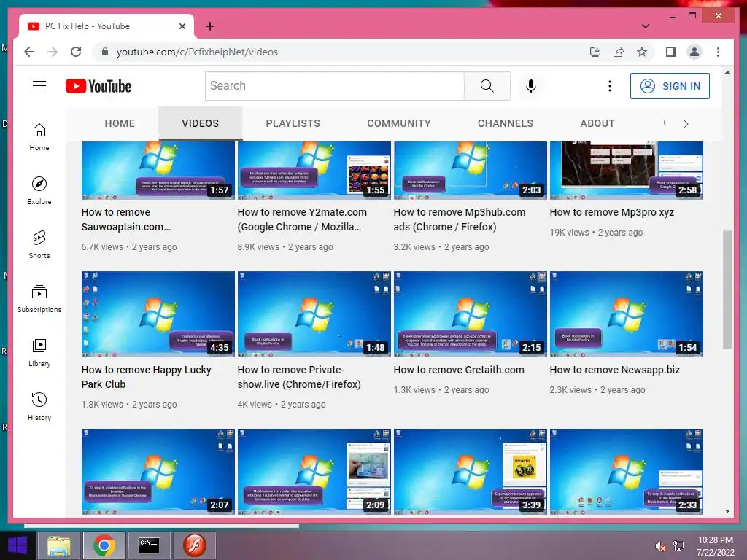Viewport: 747px width, 560px height.
Task: Open Command Prompt from the taskbar
Action: [x=149, y=545]
